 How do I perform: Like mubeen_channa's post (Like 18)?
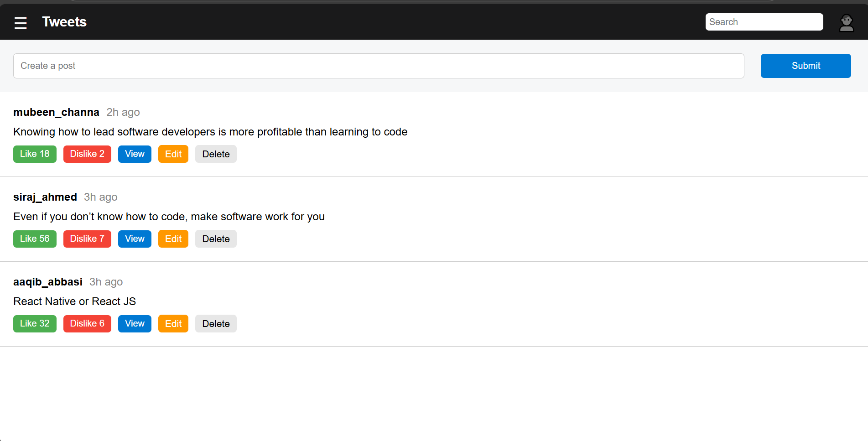click(35, 154)
